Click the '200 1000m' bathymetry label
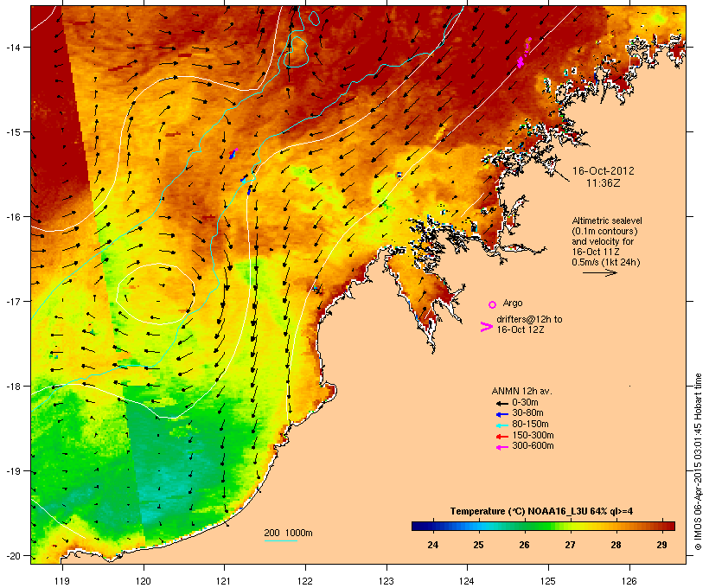The width and height of the screenshot is (709, 588). pyautogui.click(x=288, y=533)
